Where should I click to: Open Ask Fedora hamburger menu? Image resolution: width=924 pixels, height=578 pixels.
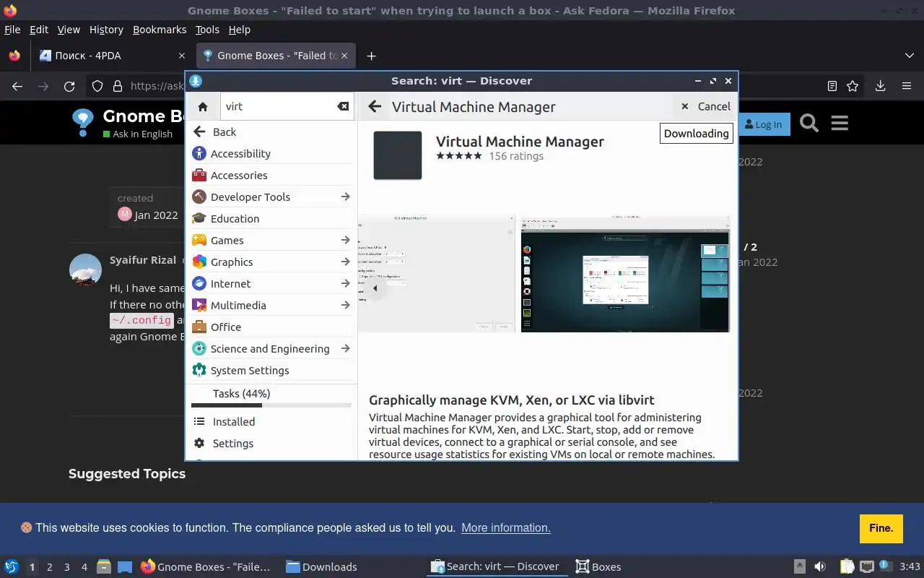pyautogui.click(x=840, y=124)
